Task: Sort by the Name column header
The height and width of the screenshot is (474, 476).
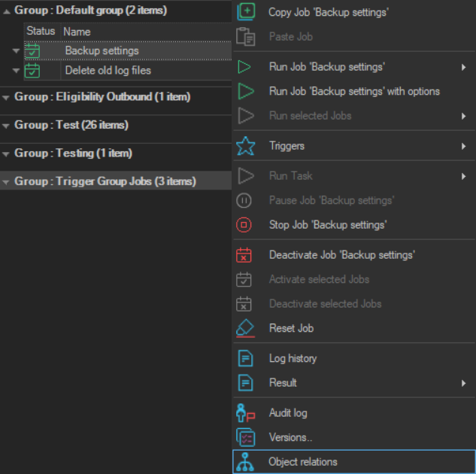Action: pyautogui.click(x=77, y=32)
